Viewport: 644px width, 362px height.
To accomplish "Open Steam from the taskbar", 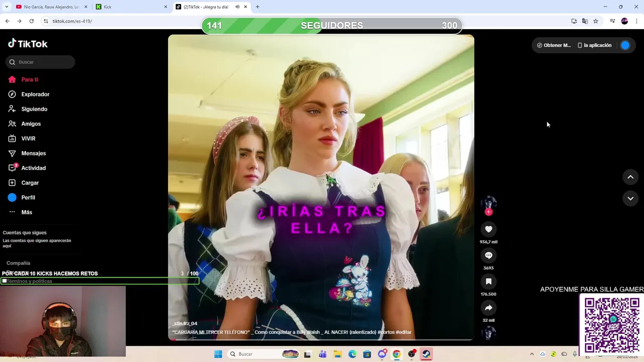I will tap(426, 354).
